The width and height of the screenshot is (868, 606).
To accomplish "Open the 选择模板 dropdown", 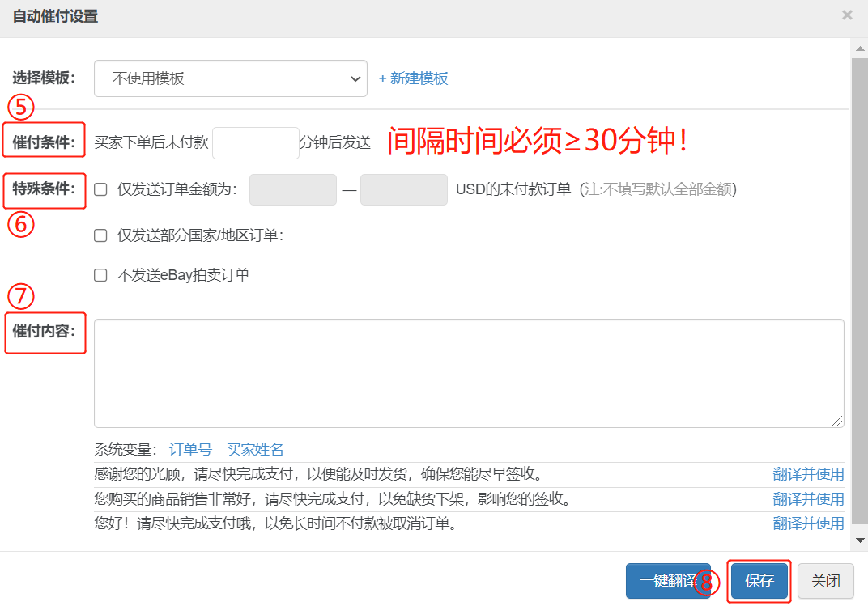I will (230, 78).
